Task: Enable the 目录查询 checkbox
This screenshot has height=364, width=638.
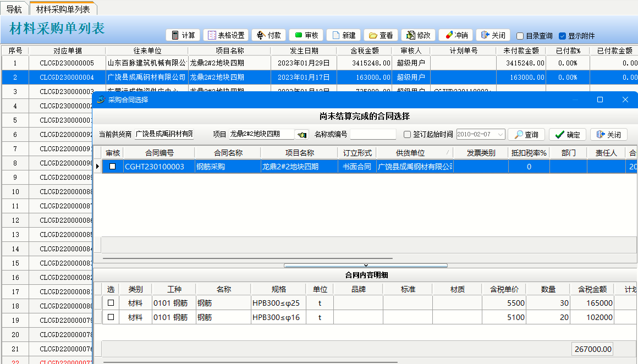Action: [x=520, y=36]
